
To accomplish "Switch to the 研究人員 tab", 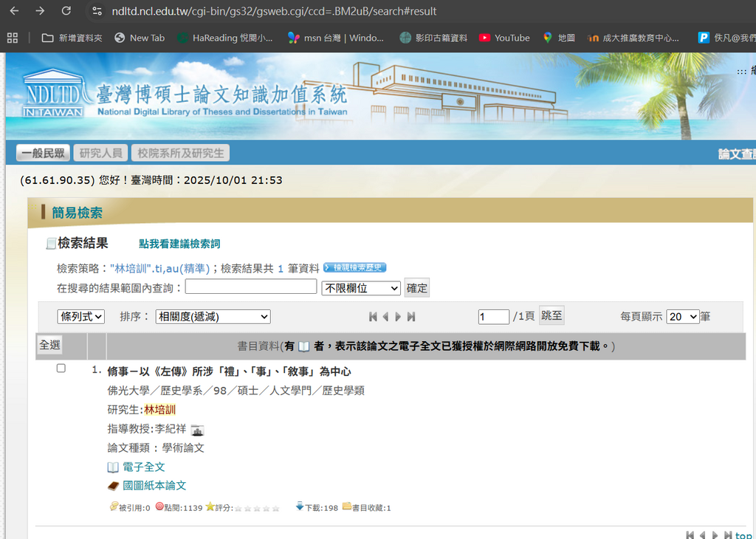I will pos(101,153).
